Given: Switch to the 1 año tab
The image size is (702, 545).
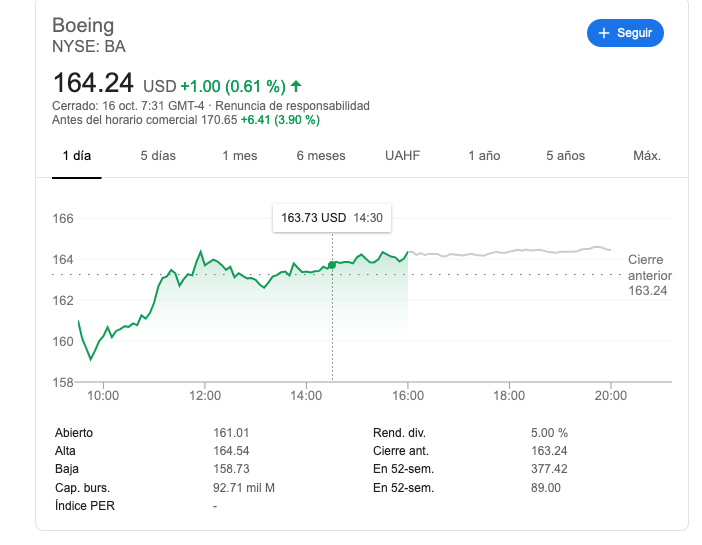Looking at the screenshot, I should (484, 155).
